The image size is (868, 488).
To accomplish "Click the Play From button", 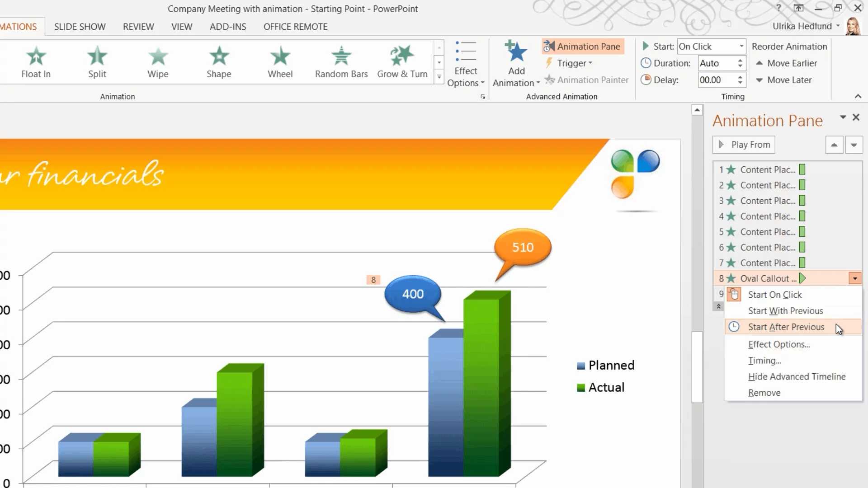I will point(744,145).
